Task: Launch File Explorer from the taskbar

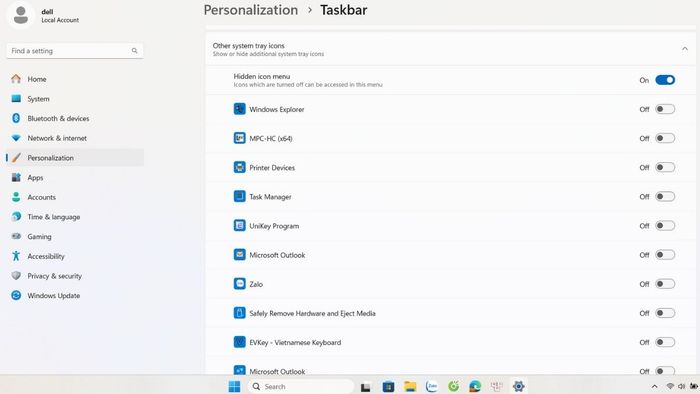Action: [x=410, y=386]
